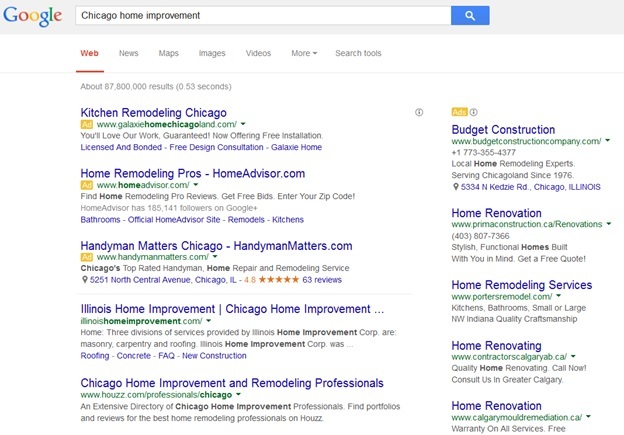The image size is (624, 435).
Task: Click Concrete sitelink
Action: 134,356
